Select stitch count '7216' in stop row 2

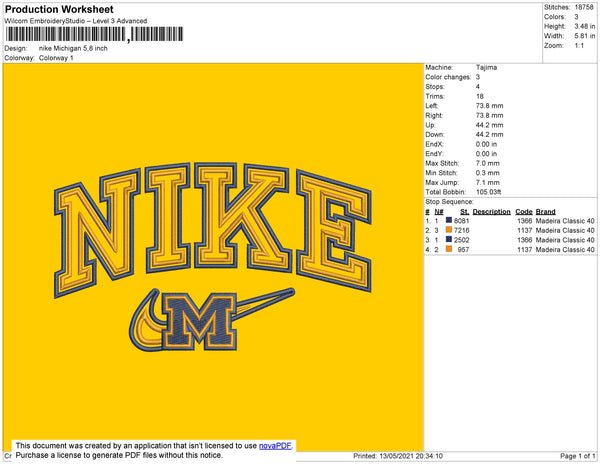(461, 230)
